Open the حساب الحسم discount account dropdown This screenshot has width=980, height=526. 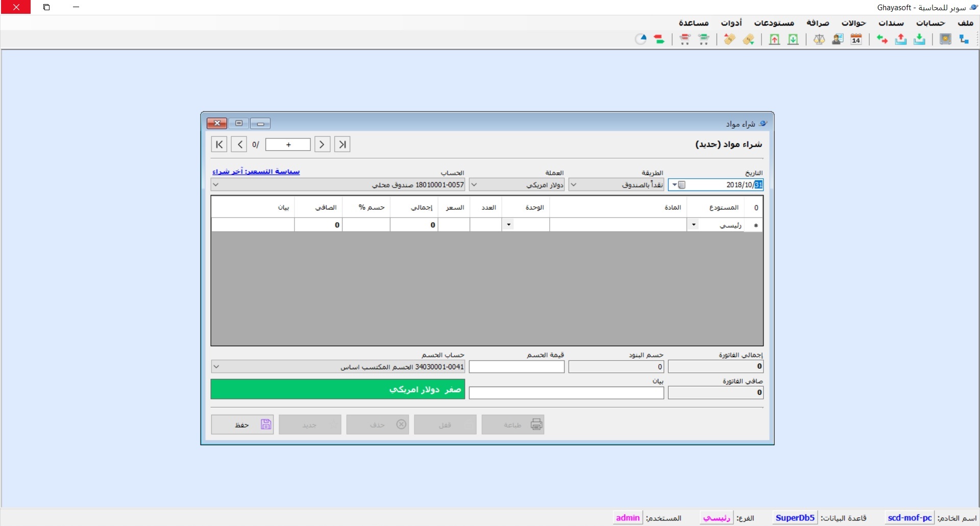[x=216, y=367]
